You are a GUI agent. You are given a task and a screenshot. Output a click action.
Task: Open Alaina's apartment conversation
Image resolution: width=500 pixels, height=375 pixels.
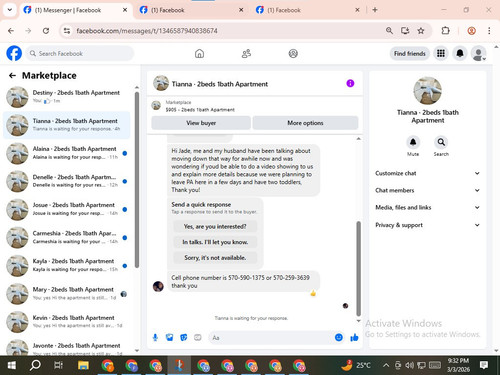pyautogui.click(x=67, y=153)
